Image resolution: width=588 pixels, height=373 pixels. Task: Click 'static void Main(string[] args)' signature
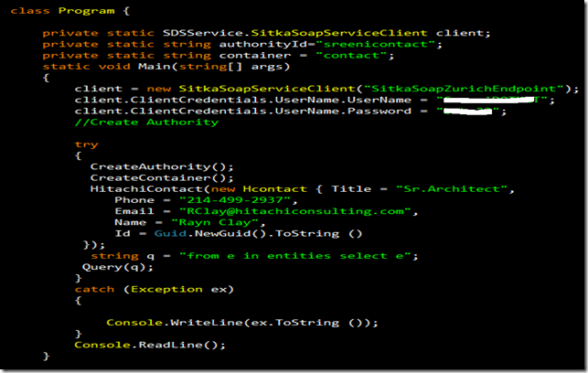click(x=166, y=67)
